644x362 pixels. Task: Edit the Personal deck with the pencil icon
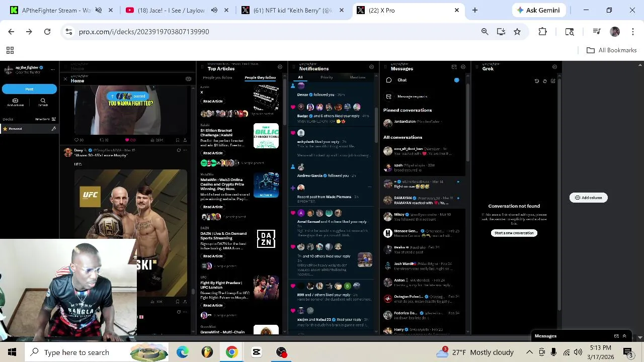click(53, 129)
